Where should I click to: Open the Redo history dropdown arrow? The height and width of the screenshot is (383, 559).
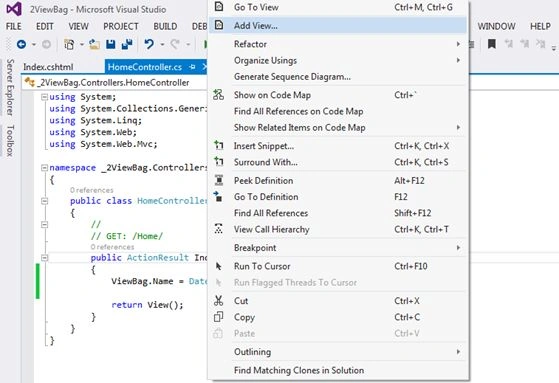coord(188,45)
